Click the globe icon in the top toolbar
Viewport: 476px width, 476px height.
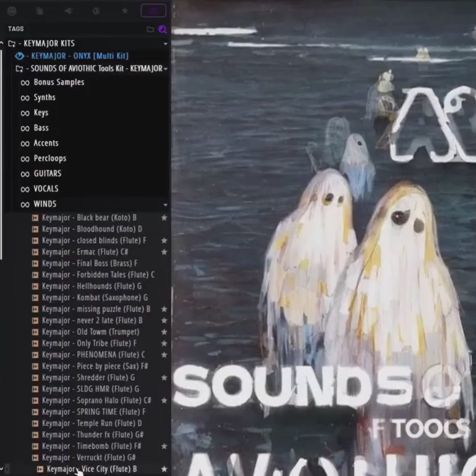click(x=96, y=10)
